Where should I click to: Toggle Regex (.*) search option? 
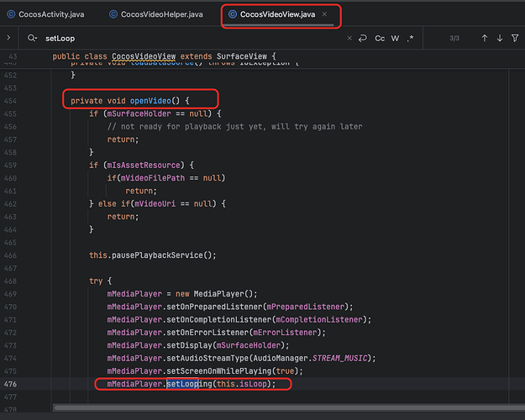click(x=411, y=38)
